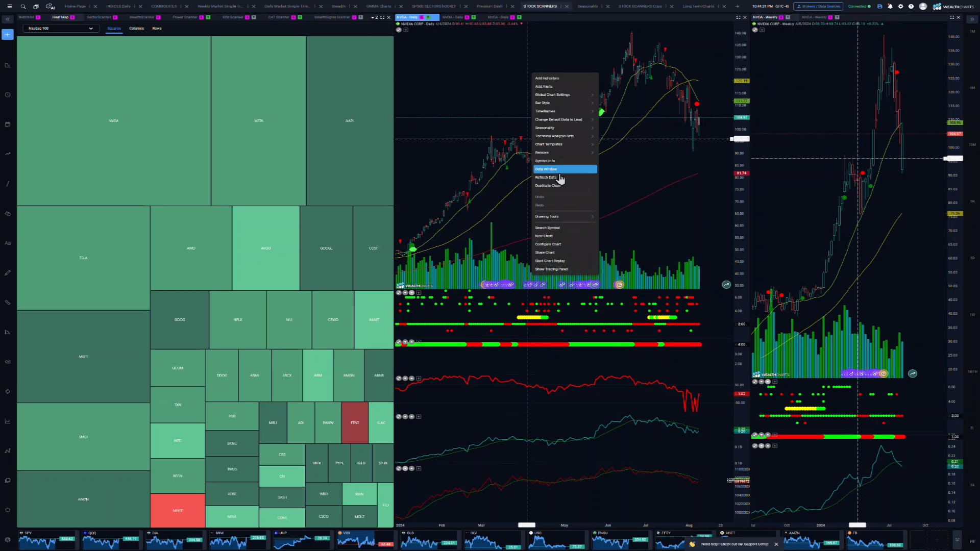This screenshot has height=551, width=980.
Task: Toggle the T badge on NVDA Daily active tab
Action: [x=428, y=17]
